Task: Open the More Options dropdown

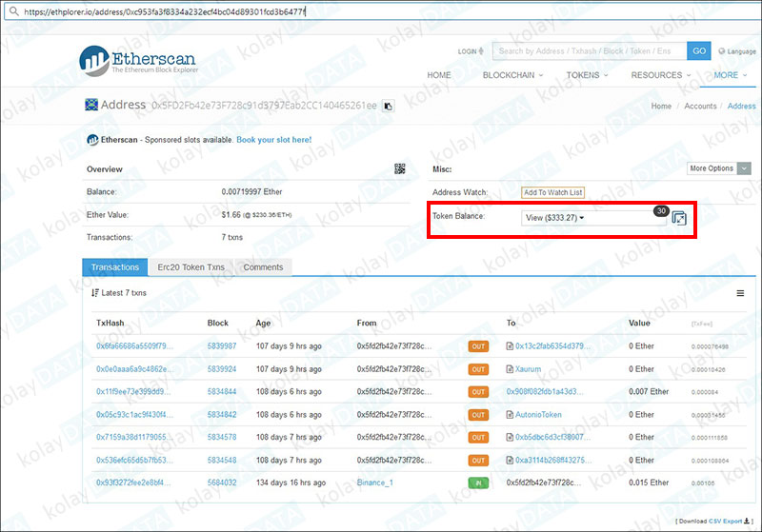Action: (x=716, y=168)
